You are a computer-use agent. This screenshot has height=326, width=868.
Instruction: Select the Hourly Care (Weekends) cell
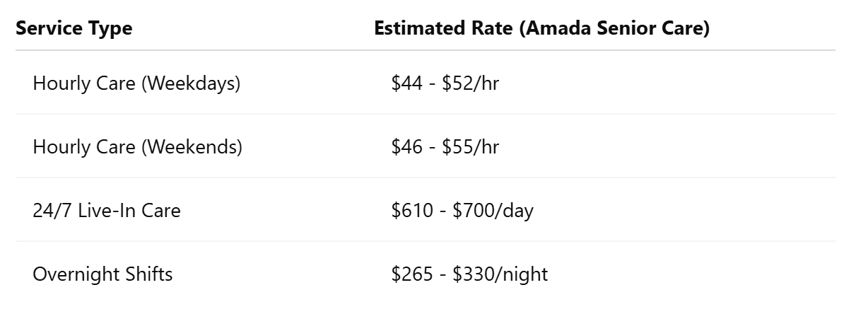click(x=137, y=147)
